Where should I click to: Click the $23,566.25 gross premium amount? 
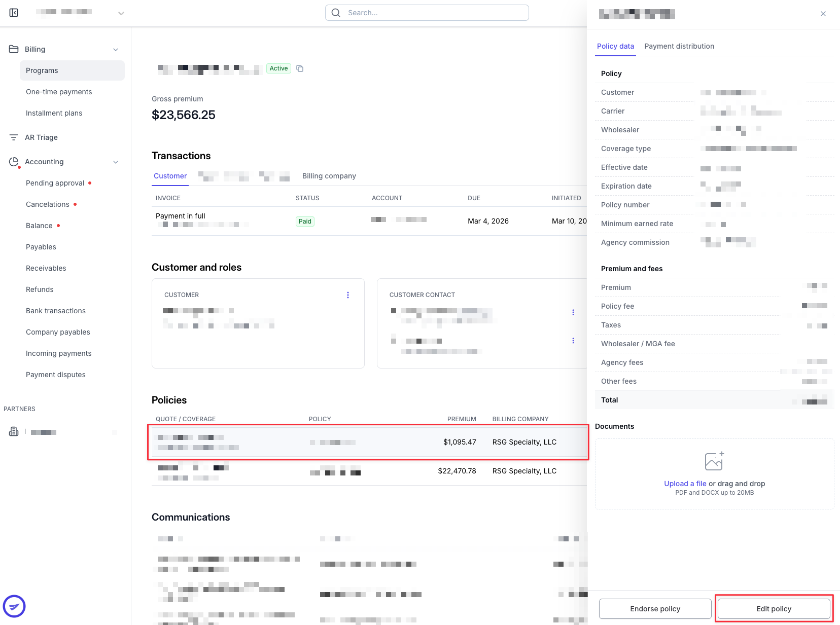[x=184, y=115]
